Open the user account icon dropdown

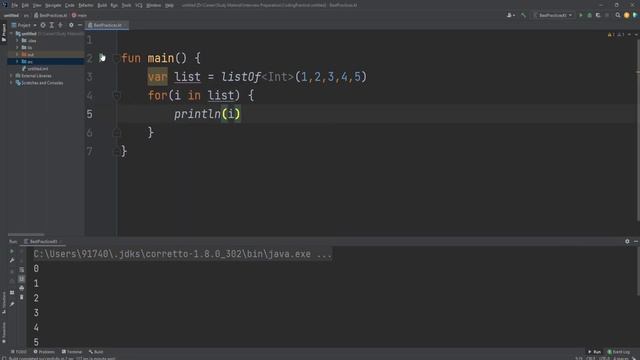511,15
